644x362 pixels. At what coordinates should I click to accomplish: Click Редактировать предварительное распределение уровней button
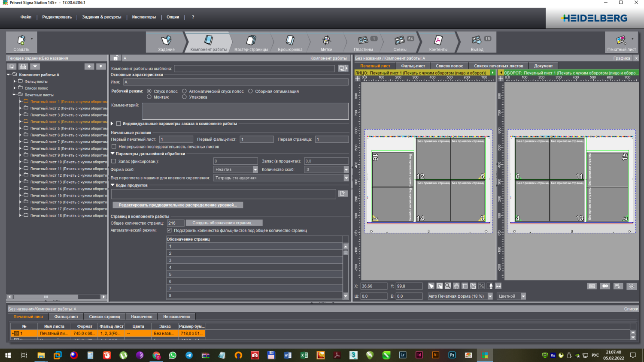tap(178, 205)
